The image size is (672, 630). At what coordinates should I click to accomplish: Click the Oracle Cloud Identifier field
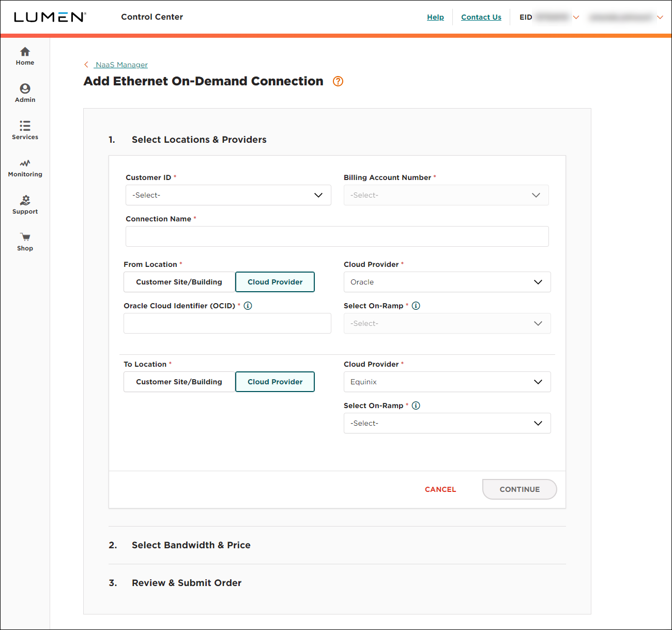pos(227,323)
